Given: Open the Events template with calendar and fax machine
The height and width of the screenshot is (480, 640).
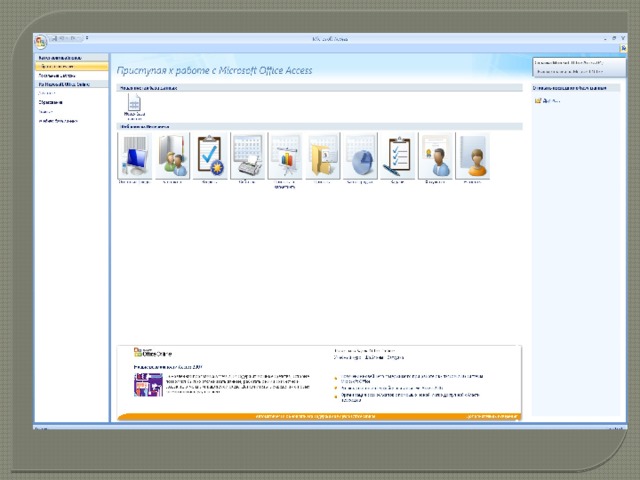Looking at the screenshot, I should click(247, 156).
